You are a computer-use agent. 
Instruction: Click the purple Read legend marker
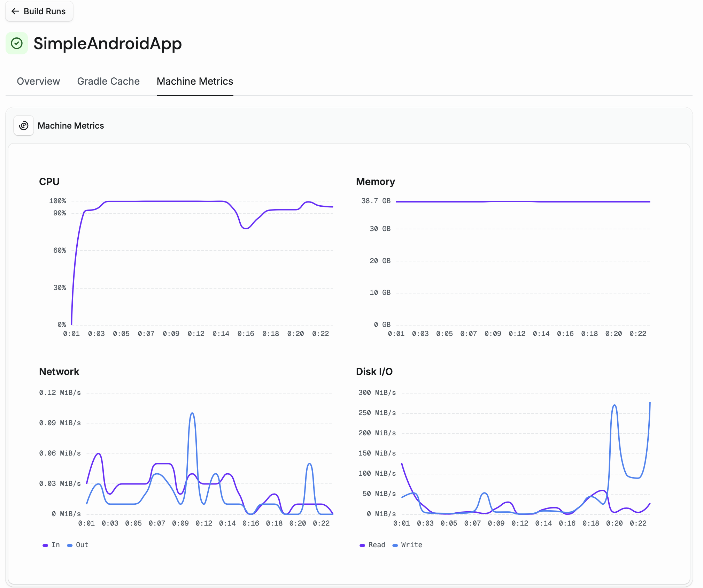coord(363,545)
